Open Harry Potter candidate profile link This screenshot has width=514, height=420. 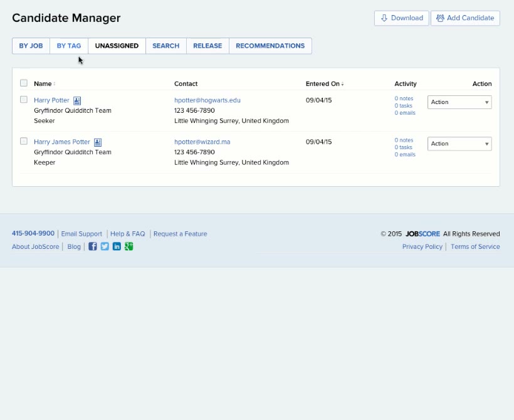(51, 100)
